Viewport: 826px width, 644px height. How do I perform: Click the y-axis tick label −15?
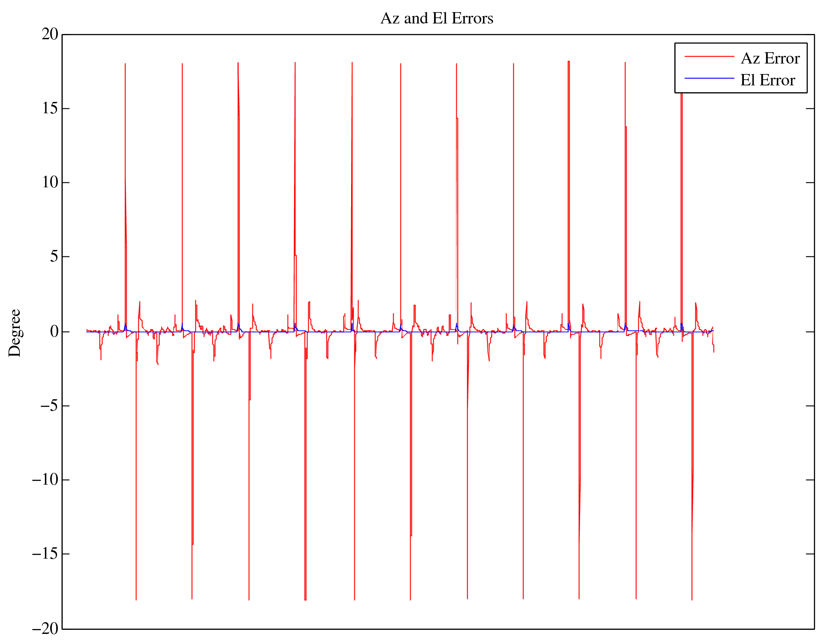(x=45, y=554)
